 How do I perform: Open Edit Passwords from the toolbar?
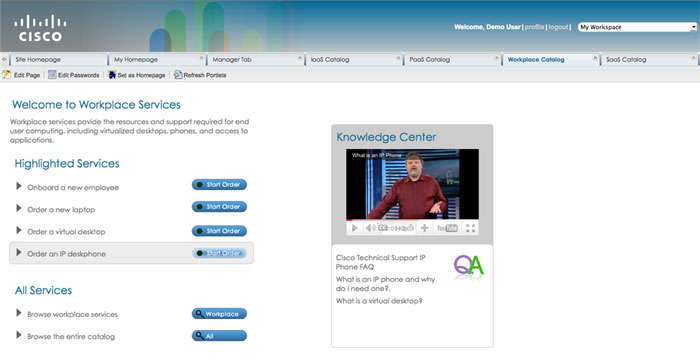click(x=74, y=75)
